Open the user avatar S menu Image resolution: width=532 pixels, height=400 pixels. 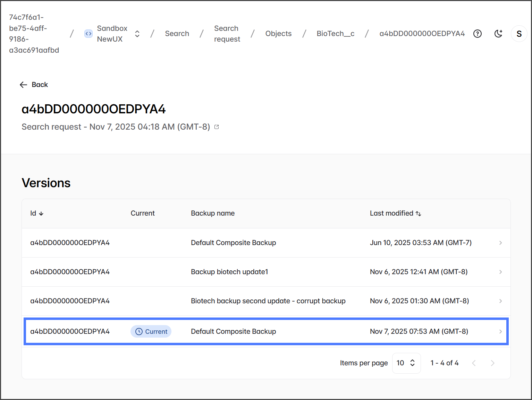point(519,34)
